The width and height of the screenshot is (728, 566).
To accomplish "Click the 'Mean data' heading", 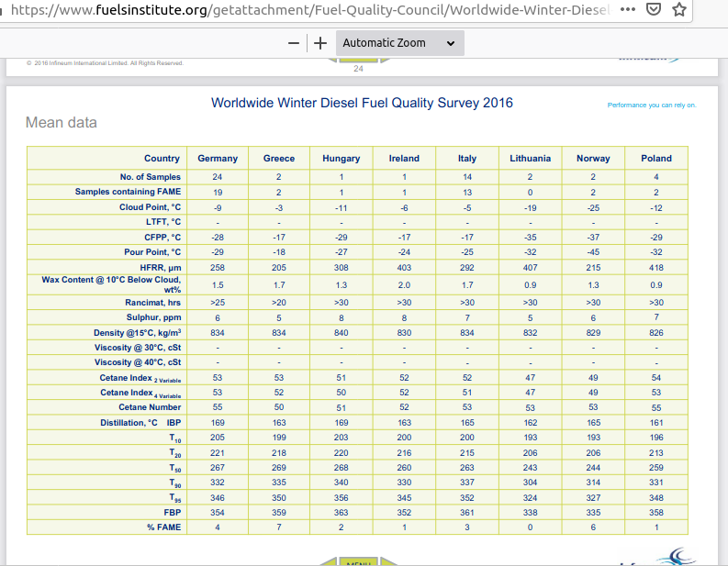I will pos(62,123).
